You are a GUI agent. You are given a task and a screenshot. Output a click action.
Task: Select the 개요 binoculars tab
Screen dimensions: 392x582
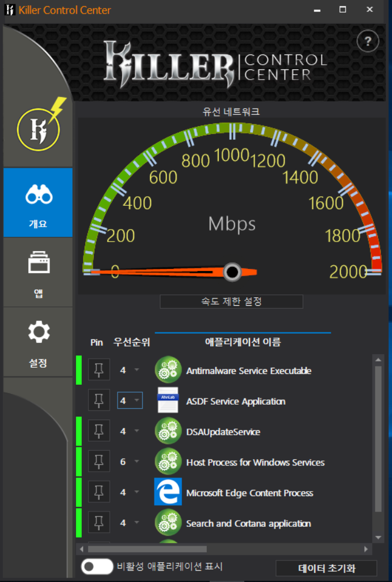point(38,203)
